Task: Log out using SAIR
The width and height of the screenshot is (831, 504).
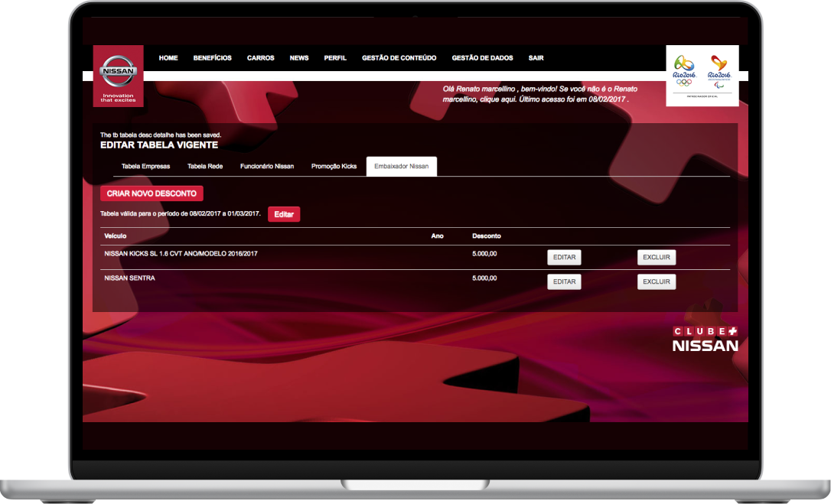Action: coord(536,58)
